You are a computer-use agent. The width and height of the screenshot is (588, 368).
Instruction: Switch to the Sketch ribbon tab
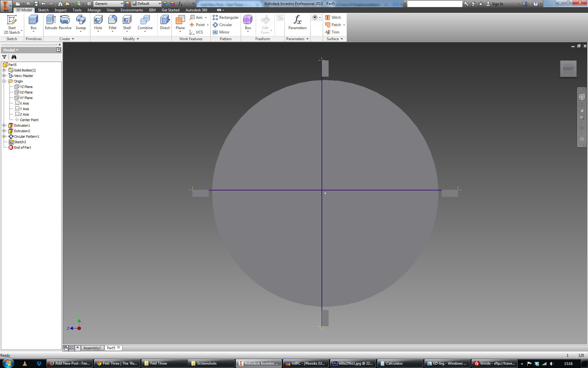tap(43, 10)
